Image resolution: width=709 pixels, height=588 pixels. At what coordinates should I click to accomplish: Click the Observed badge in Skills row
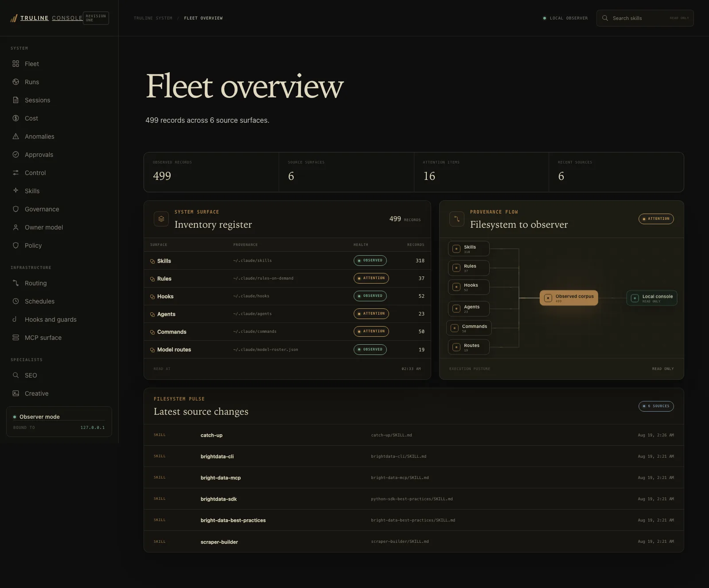(370, 261)
